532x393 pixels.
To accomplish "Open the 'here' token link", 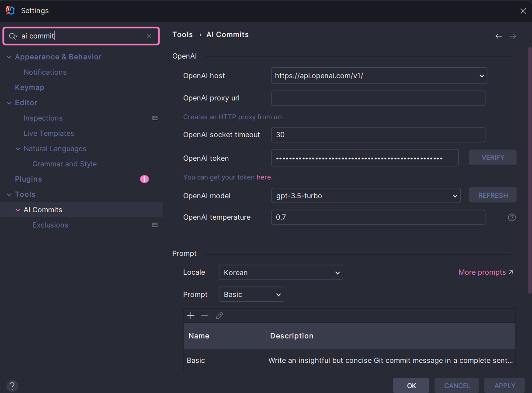I will coord(264,177).
